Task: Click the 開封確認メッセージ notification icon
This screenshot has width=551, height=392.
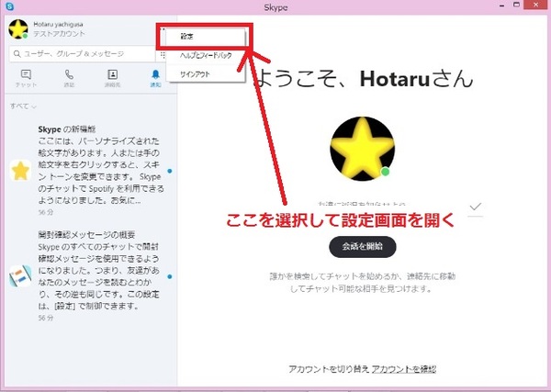Action: pos(20,276)
